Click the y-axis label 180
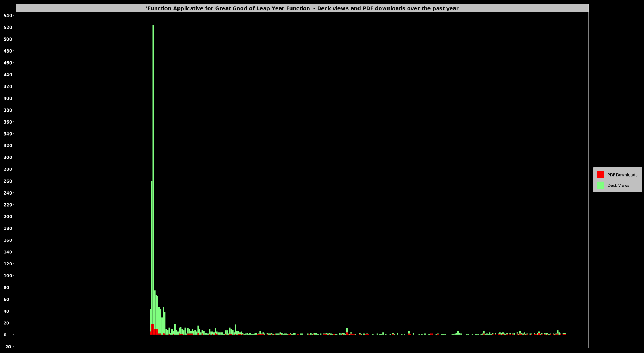The height and width of the screenshot is (353, 644). (7, 228)
